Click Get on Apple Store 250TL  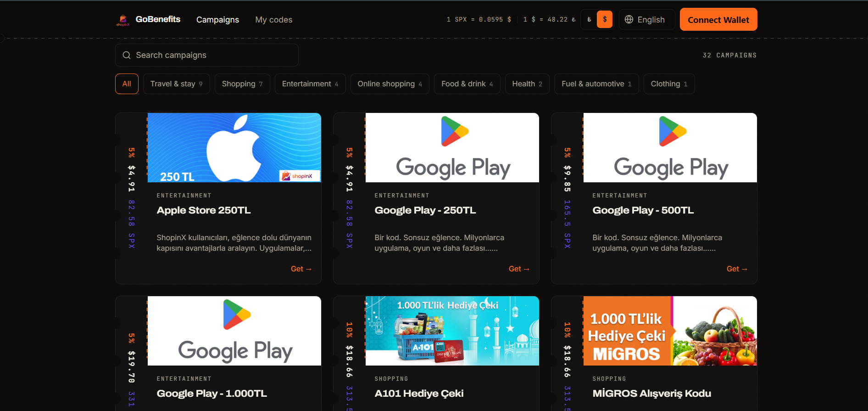point(301,269)
